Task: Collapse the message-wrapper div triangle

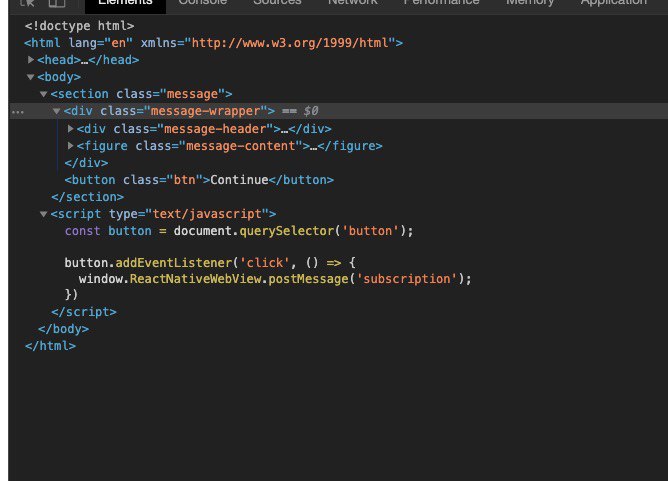Action: (x=56, y=111)
